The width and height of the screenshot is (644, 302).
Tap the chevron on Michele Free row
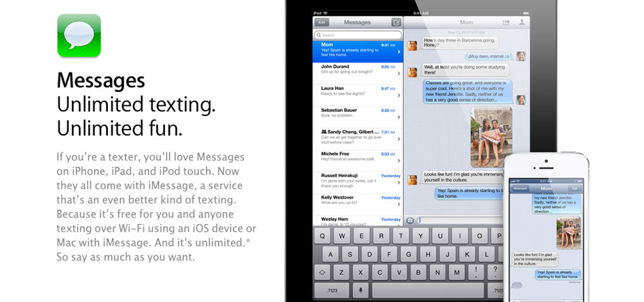coord(398,161)
